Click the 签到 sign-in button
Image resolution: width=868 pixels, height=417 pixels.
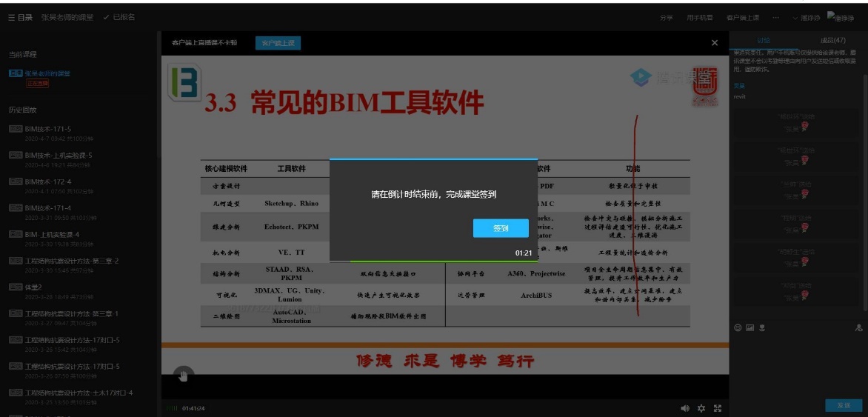(501, 228)
